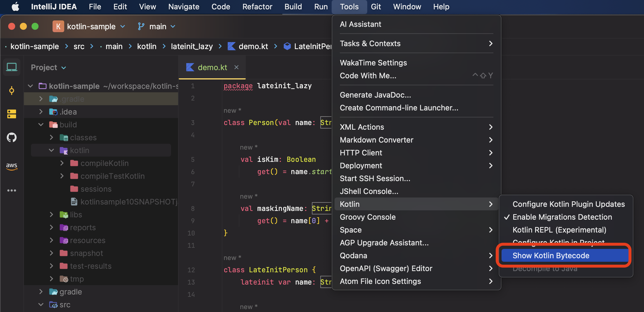644x312 pixels.
Task: Open the Commit tool window icon
Action: point(12,91)
